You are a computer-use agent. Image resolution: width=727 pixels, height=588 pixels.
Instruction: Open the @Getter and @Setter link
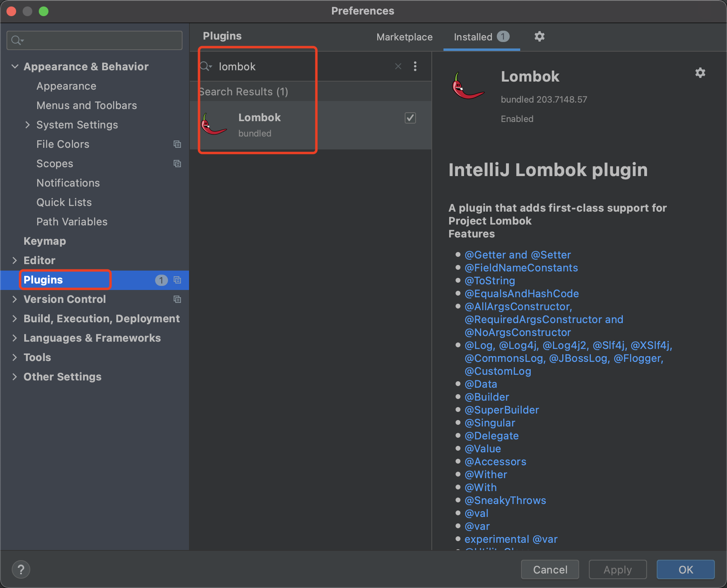coord(517,255)
